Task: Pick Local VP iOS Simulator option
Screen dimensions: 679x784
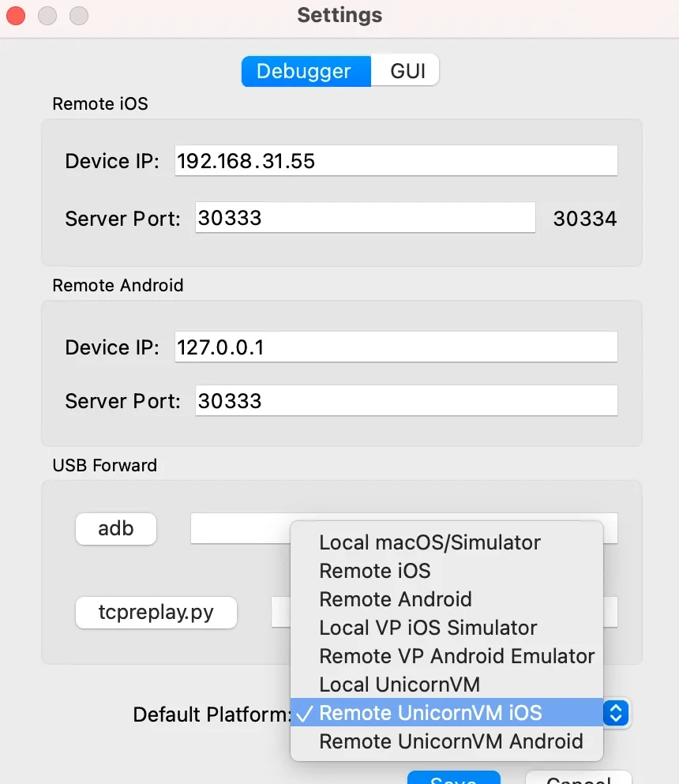Action: (x=447, y=628)
